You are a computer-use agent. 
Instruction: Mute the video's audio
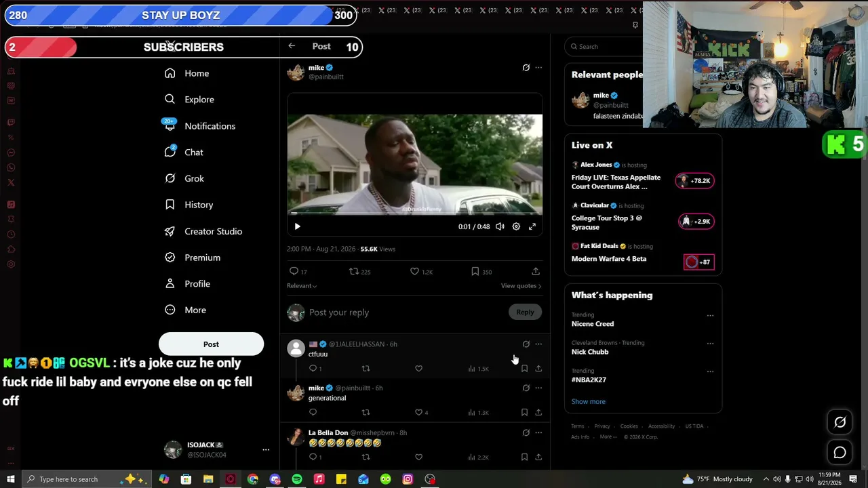pyautogui.click(x=500, y=226)
